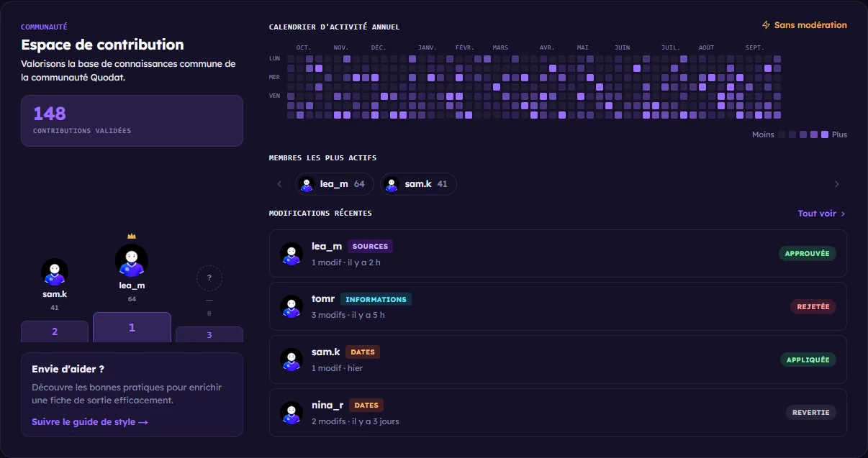Open the Tout voir link
The width and height of the screenshot is (868, 458).
pos(822,214)
